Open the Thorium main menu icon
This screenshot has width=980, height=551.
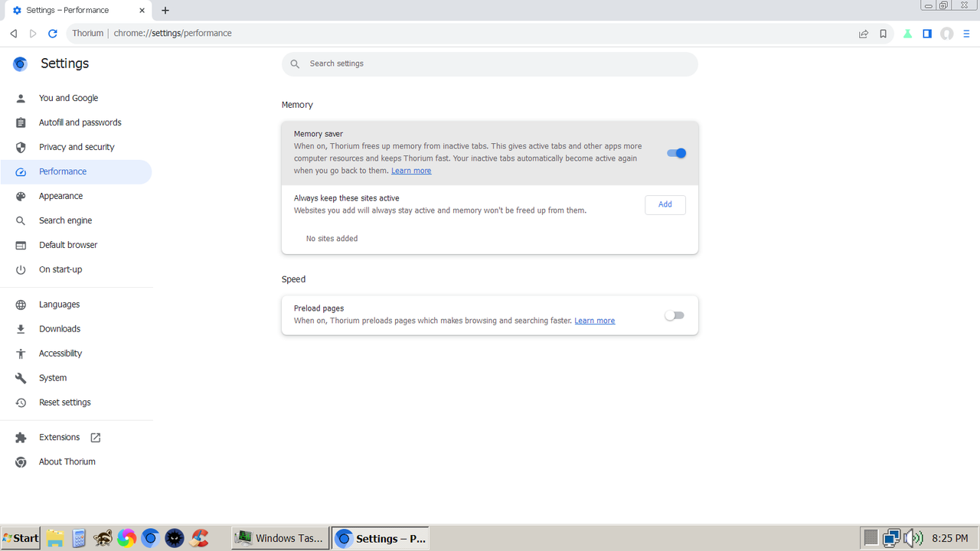(x=967, y=34)
